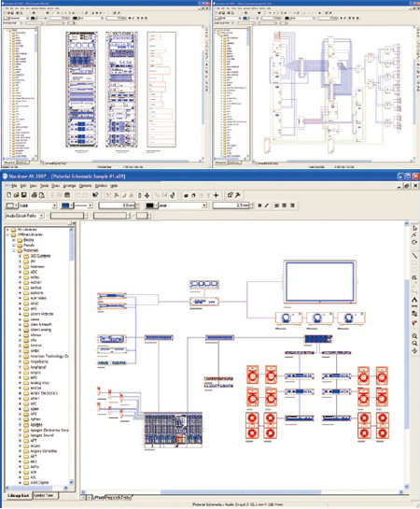
Task: Select the pointer selection tool in right toolbar
Action: pos(414,228)
